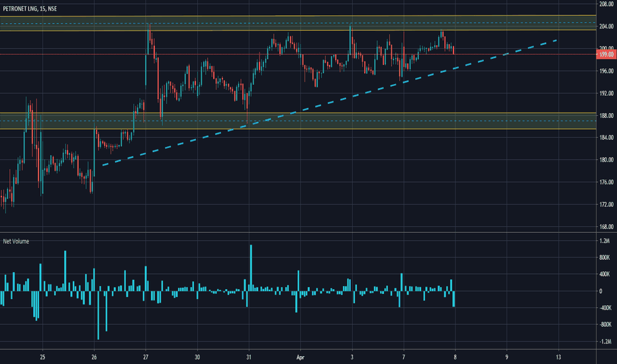
Task: Click the date label 25 on time axis
Action: [42, 357]
